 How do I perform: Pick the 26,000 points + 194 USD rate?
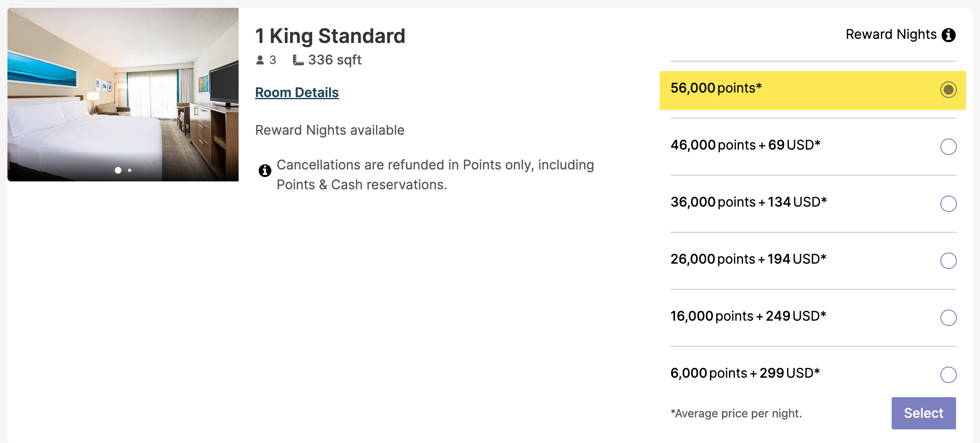[948, 261]
